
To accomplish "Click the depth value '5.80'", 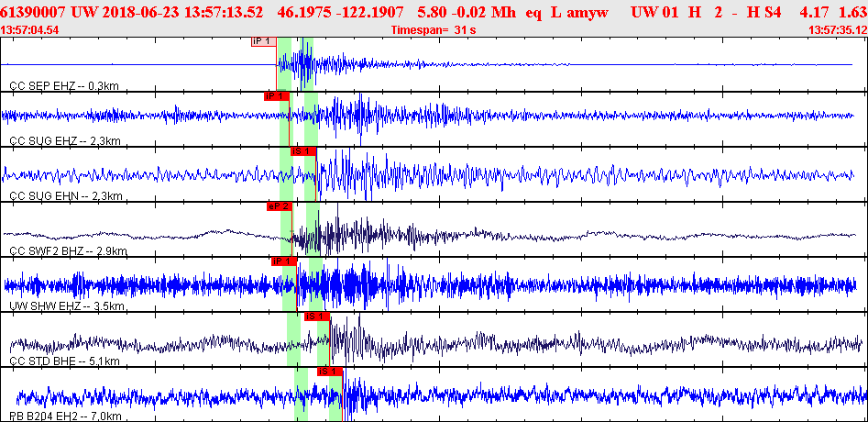I will point(430,13).
